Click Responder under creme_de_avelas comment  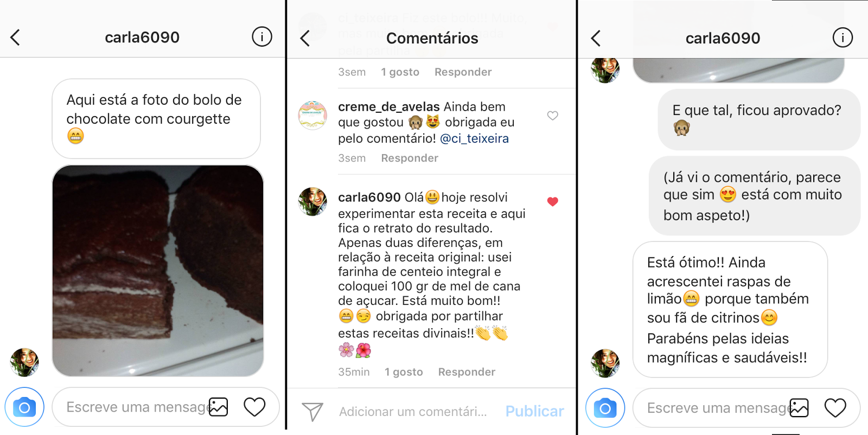[410, 158]
